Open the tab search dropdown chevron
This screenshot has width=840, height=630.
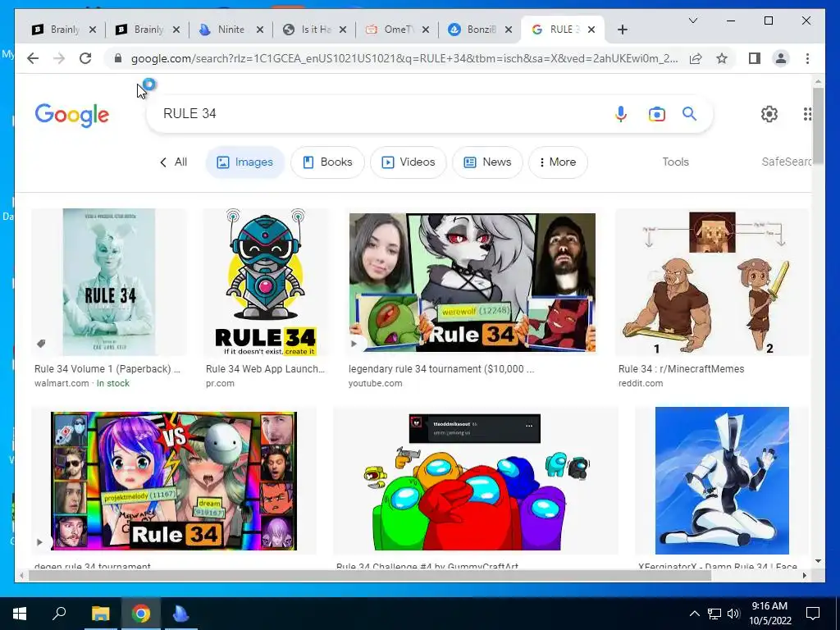coord(692,21)
